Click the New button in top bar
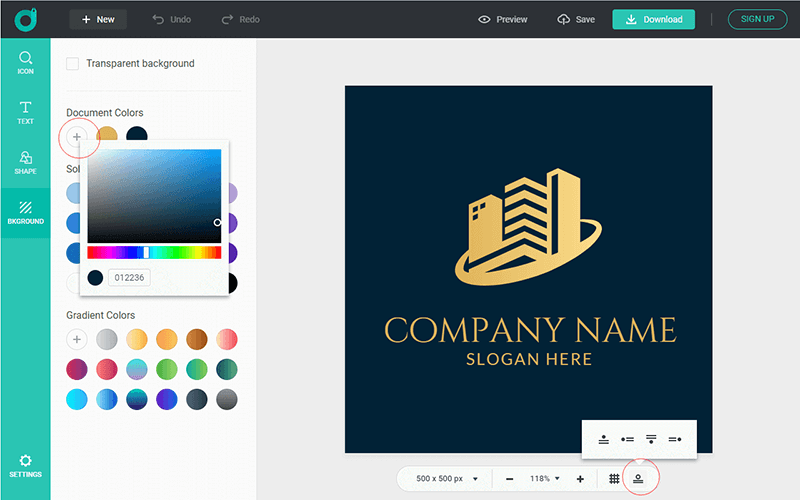 [98, 19]
